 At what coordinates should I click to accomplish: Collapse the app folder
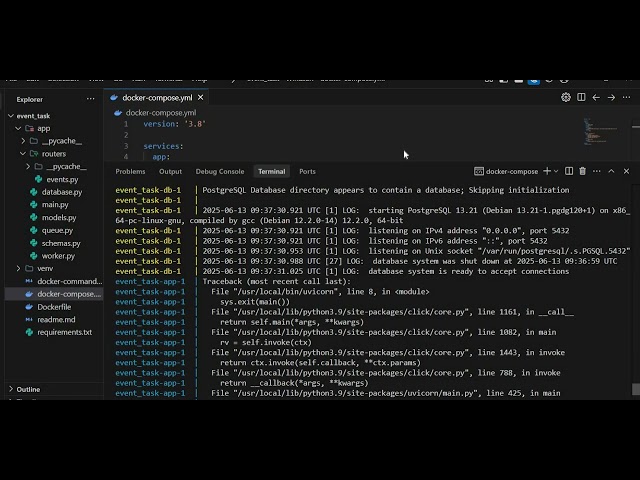pos(18,129)
